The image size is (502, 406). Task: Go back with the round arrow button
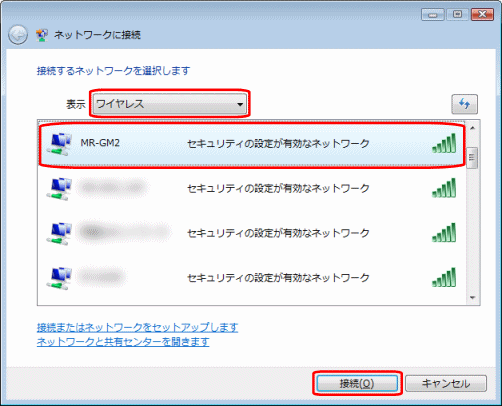(18, 35)
